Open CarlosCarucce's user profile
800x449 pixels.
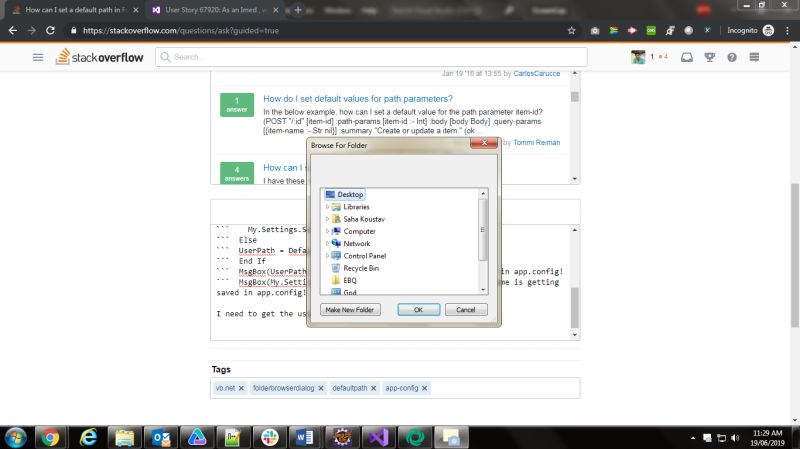[537, 73]
